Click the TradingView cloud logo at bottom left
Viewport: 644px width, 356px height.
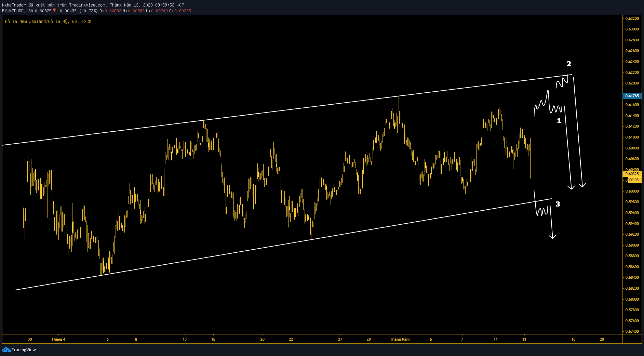6,350
